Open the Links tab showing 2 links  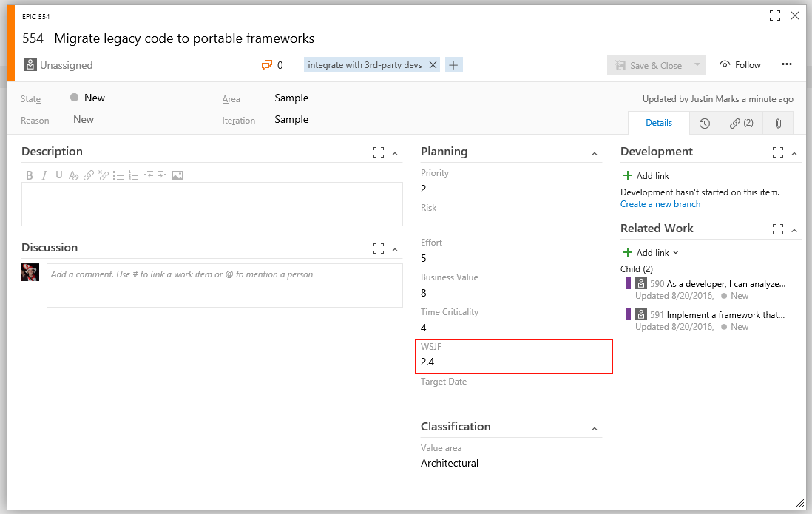coord(741,123)
